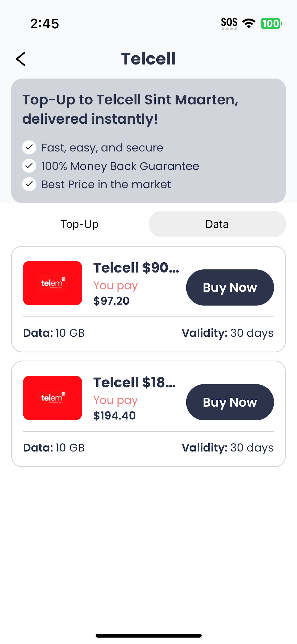Tap the back arrow icon
The width and height of the screenshot is (297, 644).
point(21,59)
